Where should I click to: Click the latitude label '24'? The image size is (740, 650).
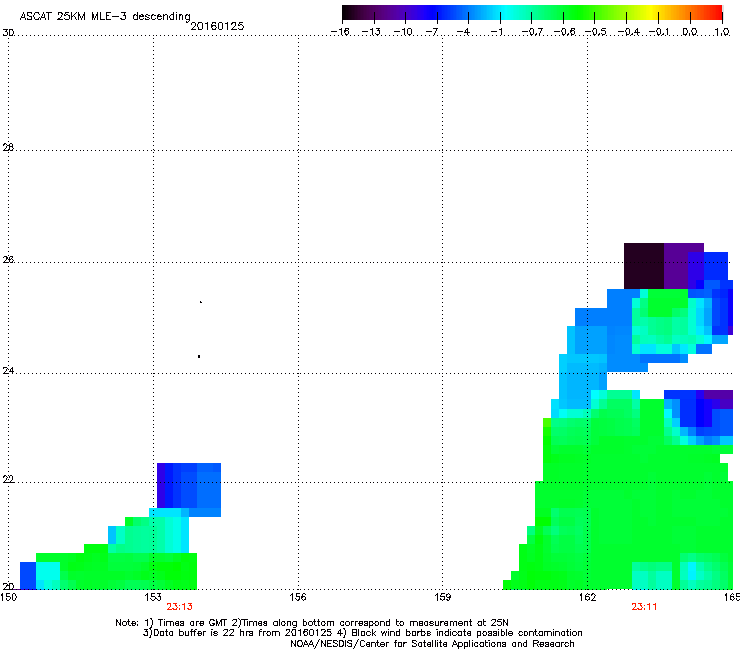(8, 371)
